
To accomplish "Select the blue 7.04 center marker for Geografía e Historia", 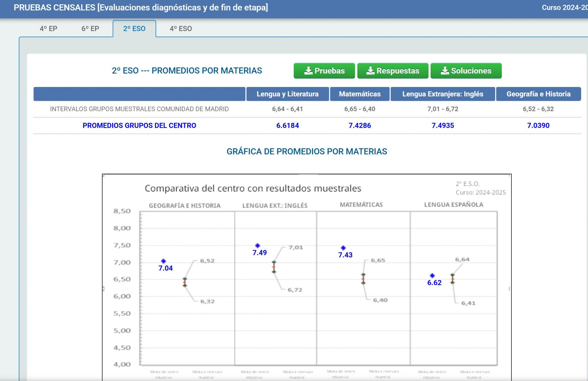I will point(164,260).
